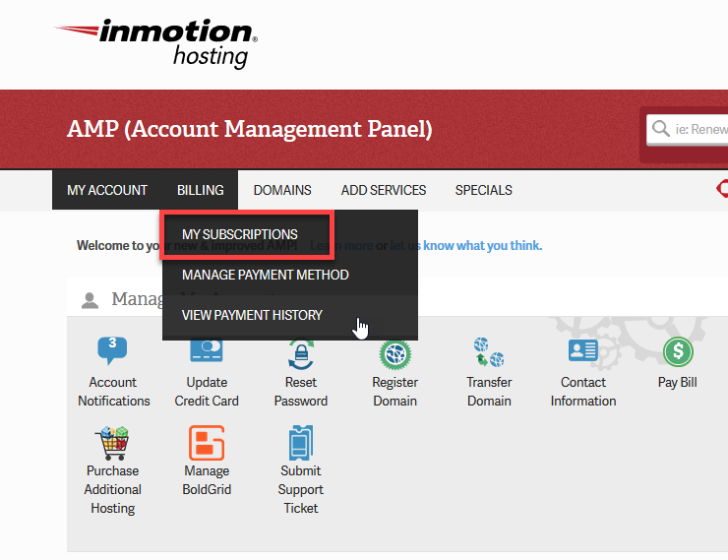This screenshot has height=560, width=728.
Task: Click the Register Domain label
Action: click(395, 392)
